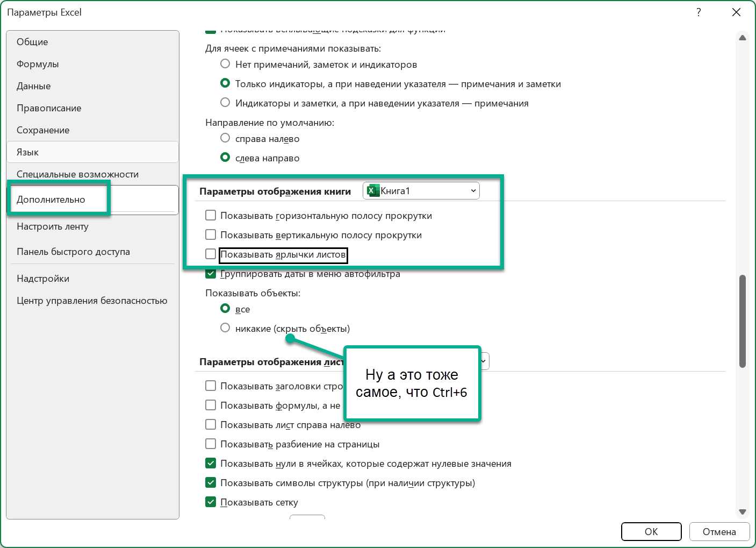Select никакие (скрыть объекты) radio button
756x548 pixels.
225,328
